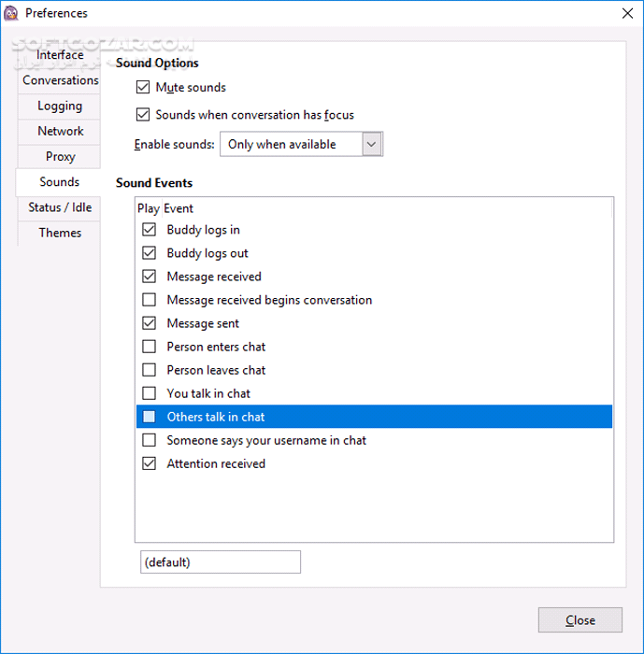Uncheck the Buddy logs in event
644x654 pixels.
pos(150,230)
